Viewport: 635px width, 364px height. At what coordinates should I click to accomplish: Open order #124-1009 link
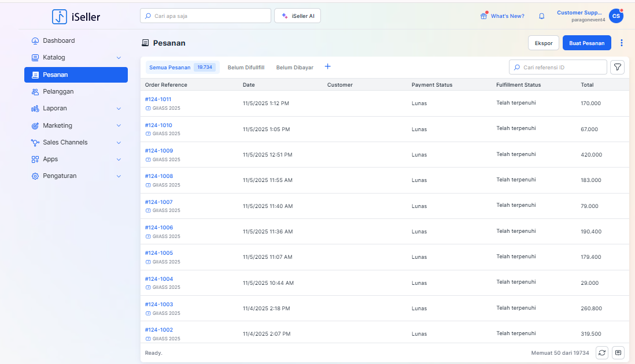(158, 151)
